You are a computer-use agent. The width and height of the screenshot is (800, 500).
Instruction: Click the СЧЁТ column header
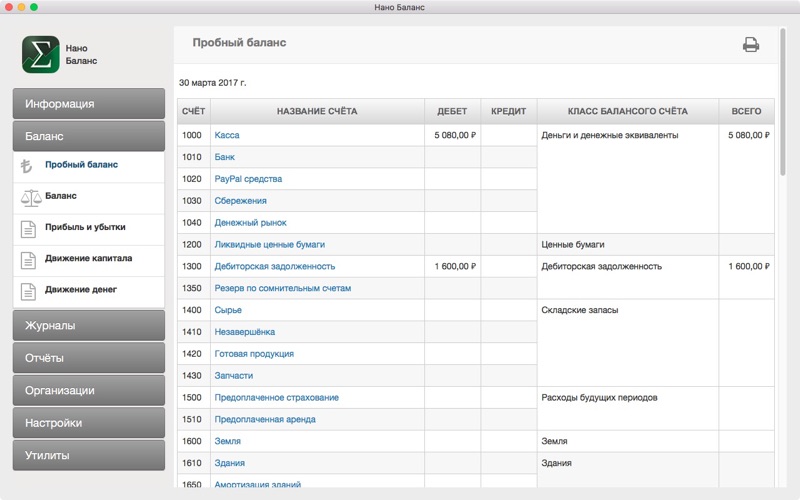tap(193, 111)
